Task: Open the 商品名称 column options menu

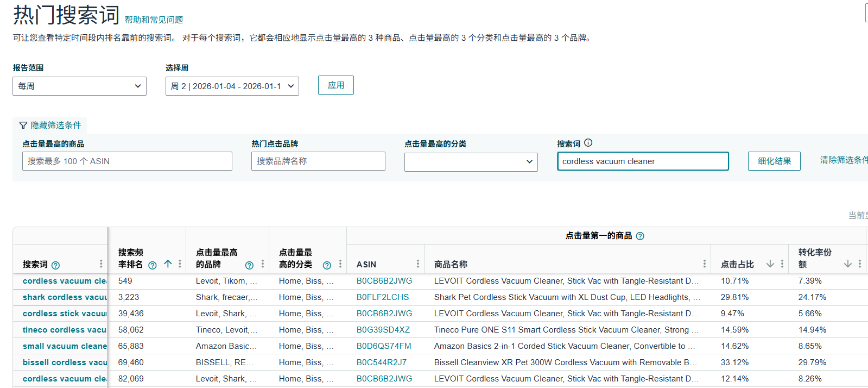Action: point(704,264)
